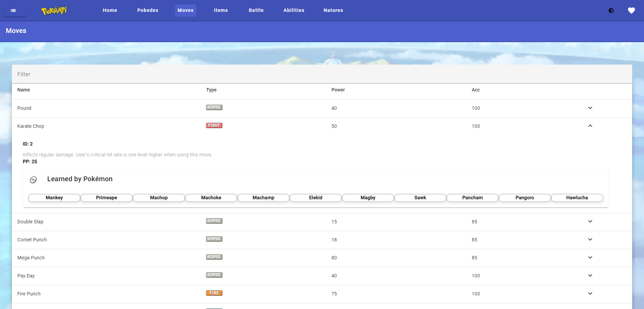Open the Pangoro Pokémon button
The image size is (644, 309).
525,198
